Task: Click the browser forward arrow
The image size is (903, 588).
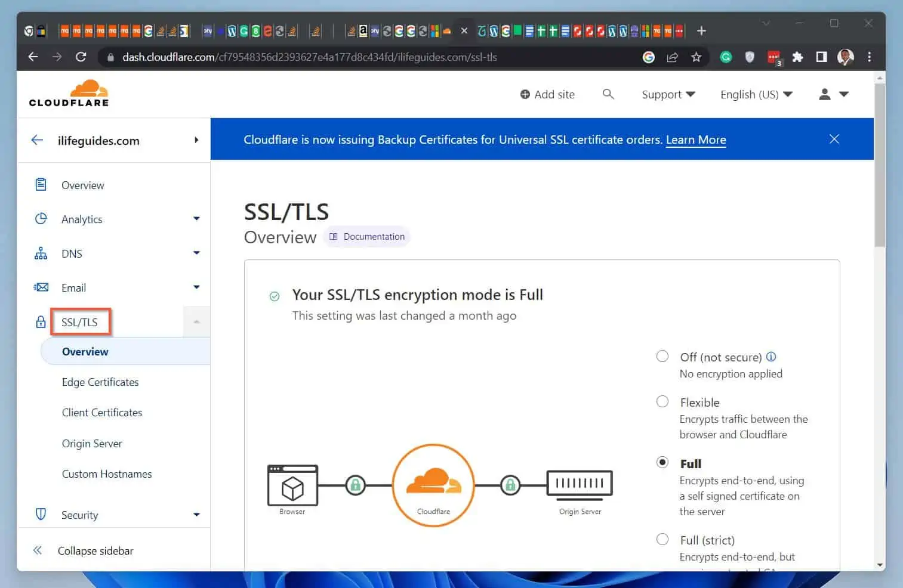Action: 57,57
